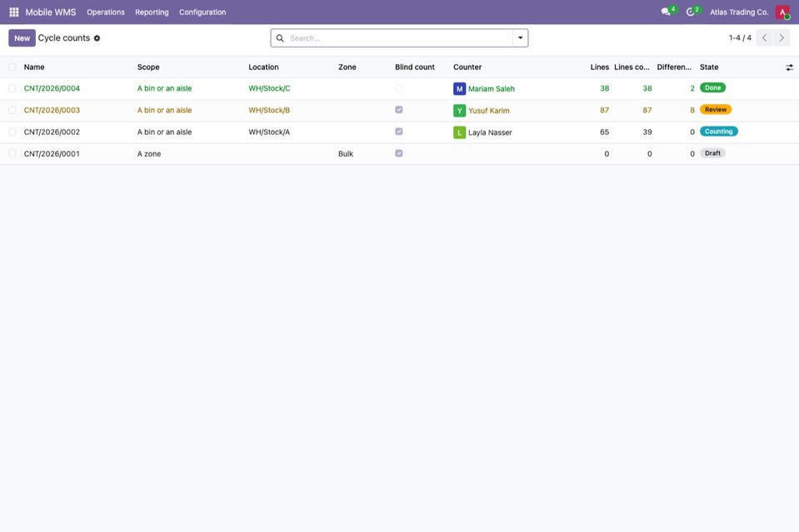Click the Mobile WMS app title
Viewport: 799px width, 532px height.
[51, 12]
